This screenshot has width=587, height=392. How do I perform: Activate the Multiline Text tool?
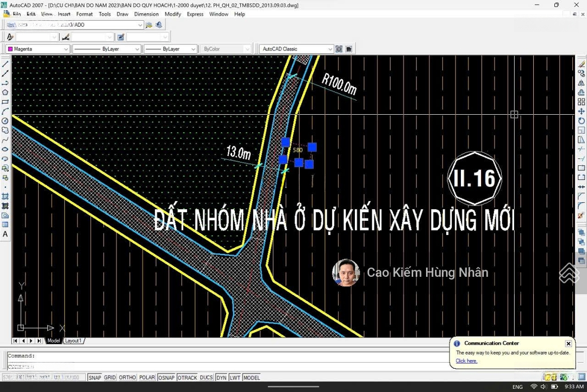pos(5,234)
